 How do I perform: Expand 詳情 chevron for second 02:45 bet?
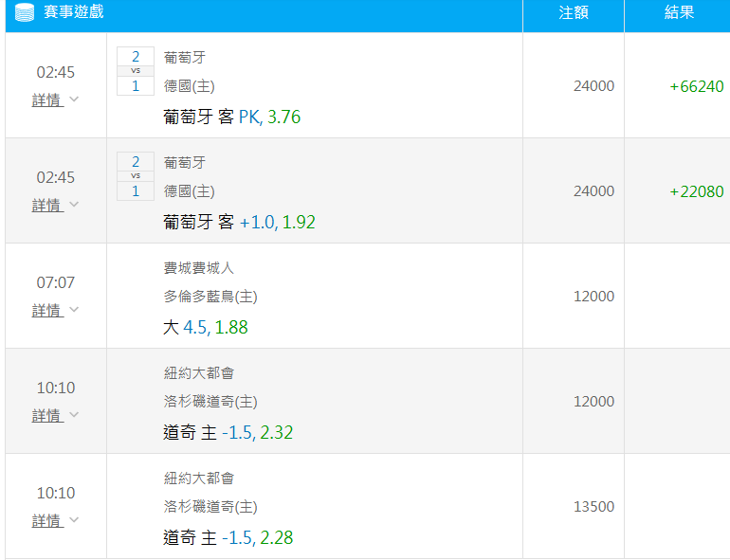[74, 205]
